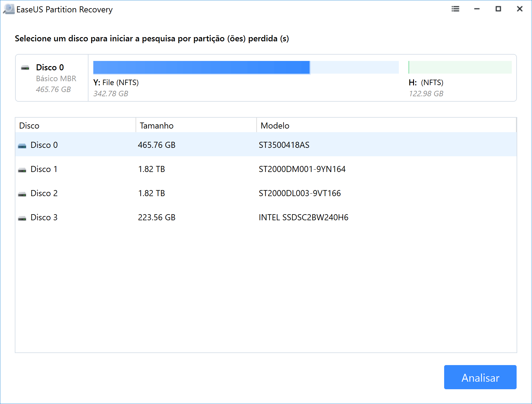Select the H: partition green bar
Image resolution: width=532 pixels, height=404 pixels.
[460, 67]
